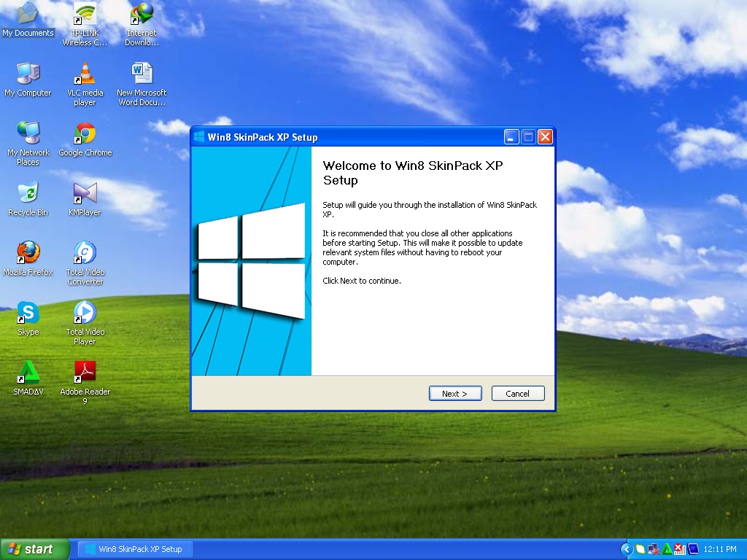Click Next to continue the setup

tap(455, 393)
